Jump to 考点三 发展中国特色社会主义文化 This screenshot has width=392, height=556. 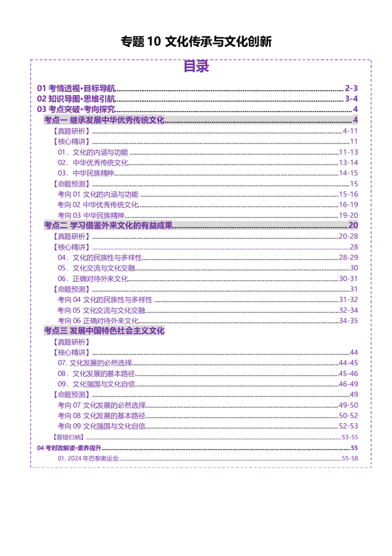[104, 331]
